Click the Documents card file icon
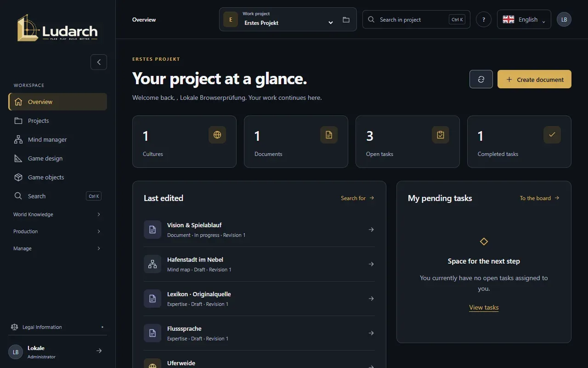Screen dimensions: 588x368 329,135
